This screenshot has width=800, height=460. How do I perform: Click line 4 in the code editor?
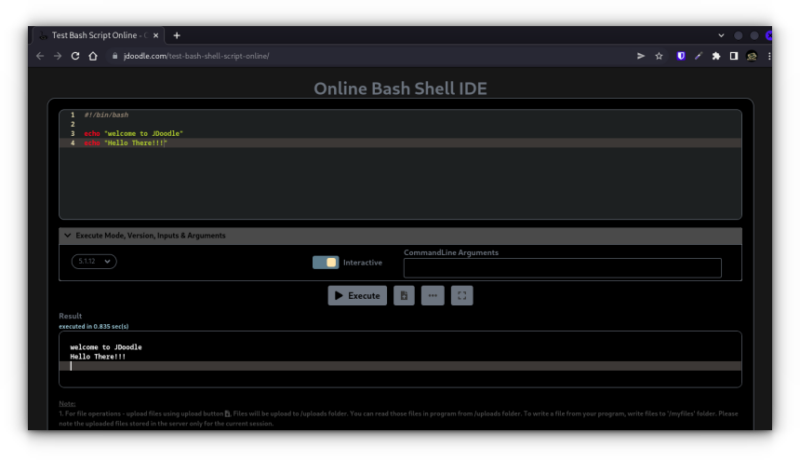(400, 143)
